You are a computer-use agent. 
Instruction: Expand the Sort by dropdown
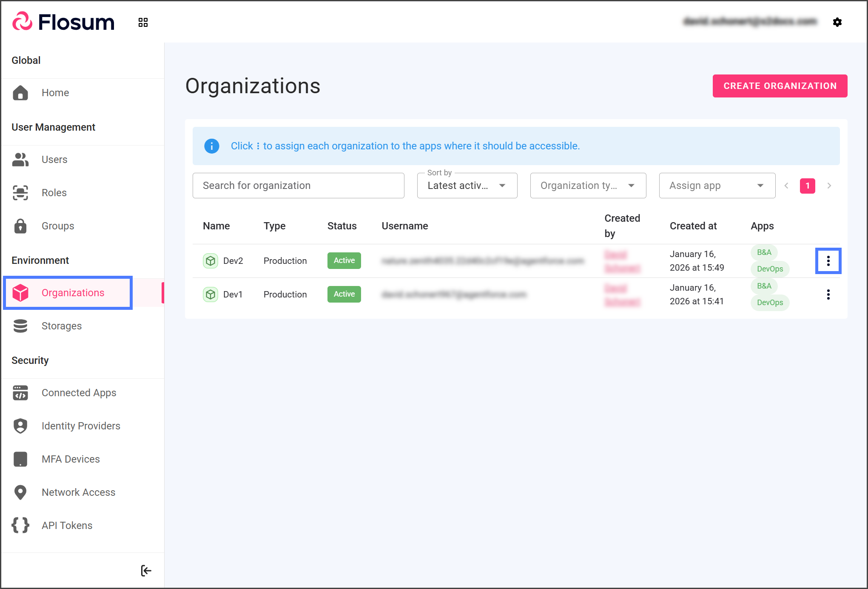[467, 186]
